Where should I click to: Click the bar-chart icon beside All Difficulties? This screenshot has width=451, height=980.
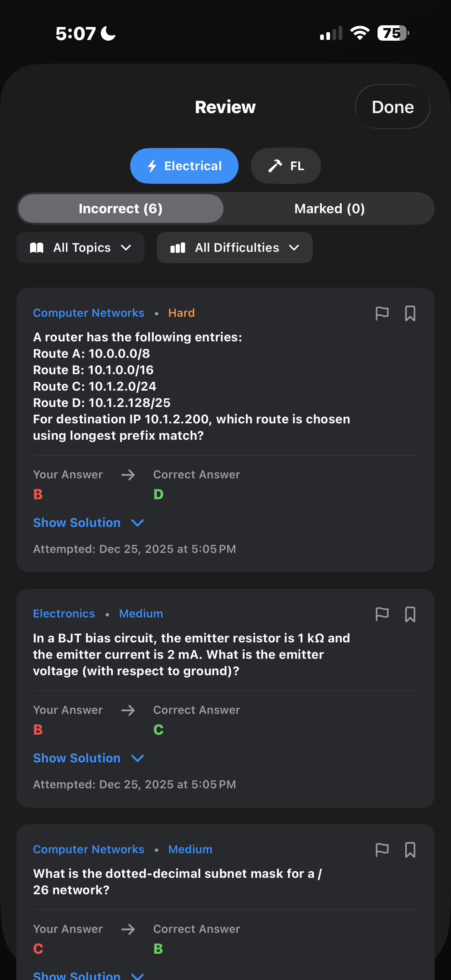[x=177, y=247]
